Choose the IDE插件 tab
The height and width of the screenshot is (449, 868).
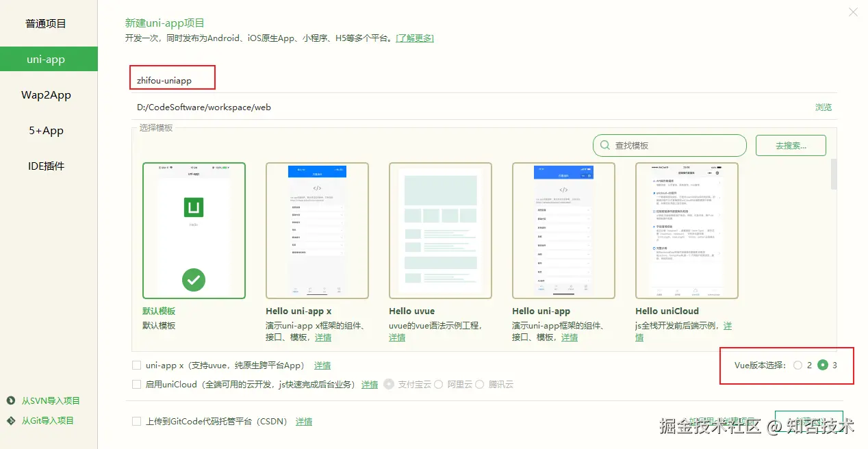coord(46,166)
